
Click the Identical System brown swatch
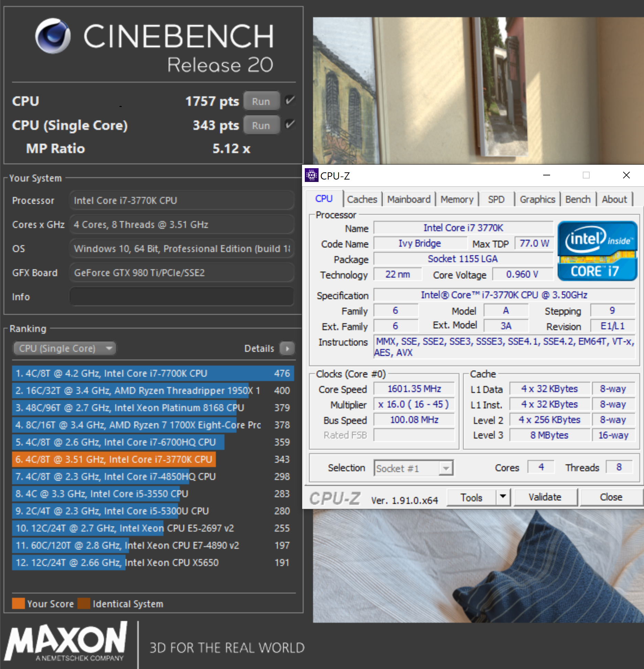[x=84, y=603]
